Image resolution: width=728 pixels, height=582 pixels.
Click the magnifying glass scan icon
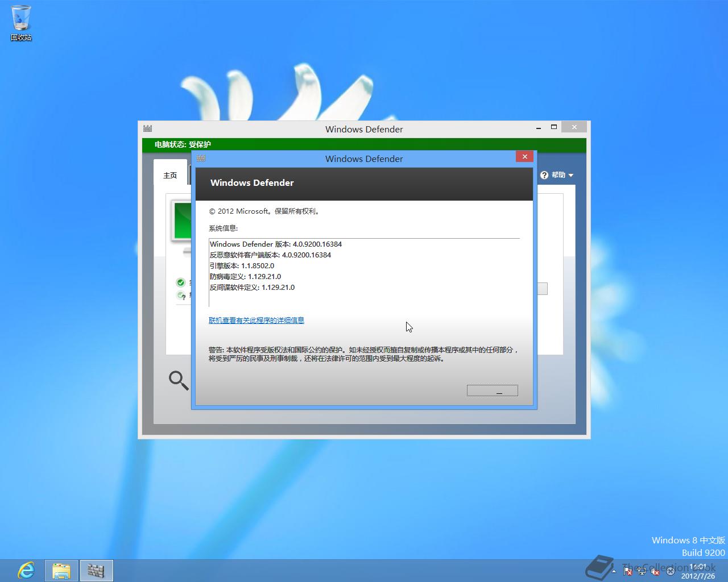[179, 380]
